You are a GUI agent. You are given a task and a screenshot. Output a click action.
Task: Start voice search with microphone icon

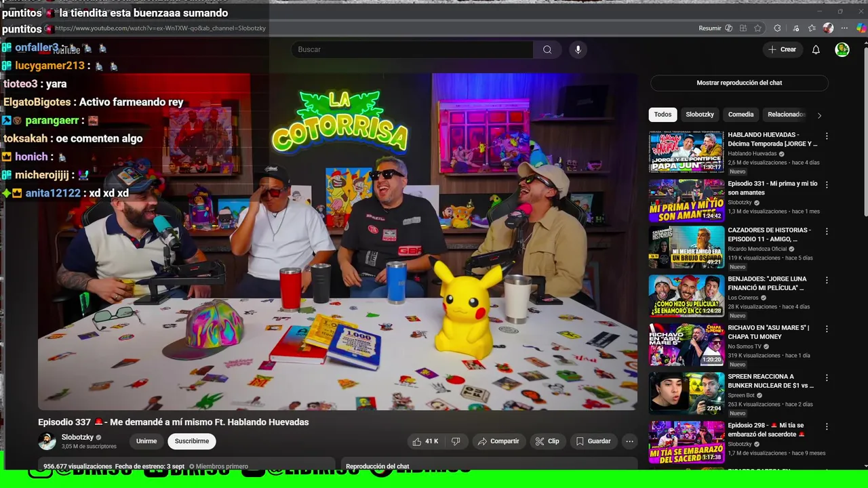pyautogui.click(x=578, y=49)
